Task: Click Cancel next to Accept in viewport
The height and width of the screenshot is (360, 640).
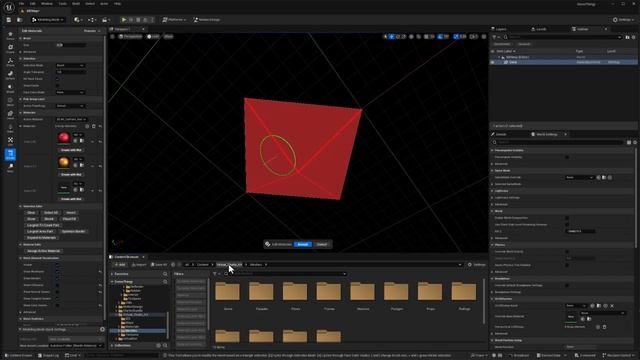Action: tap(322, 244)
